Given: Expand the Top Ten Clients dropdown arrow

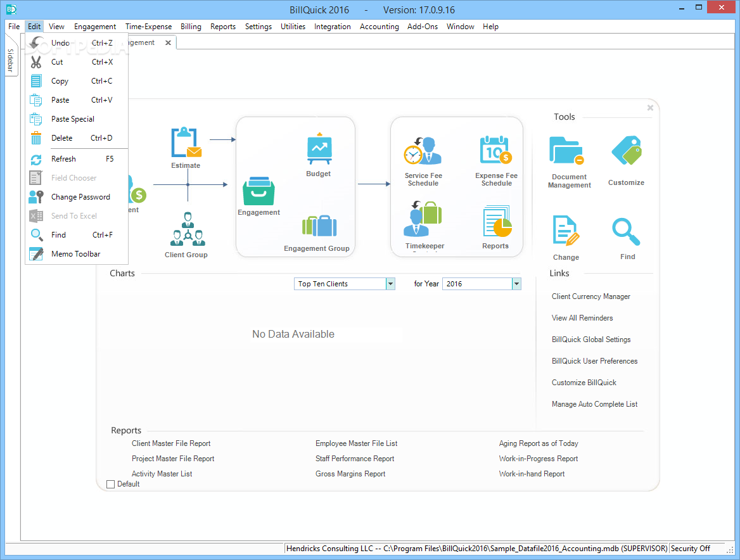Looking at the screenshot, I should pos(390,284).
